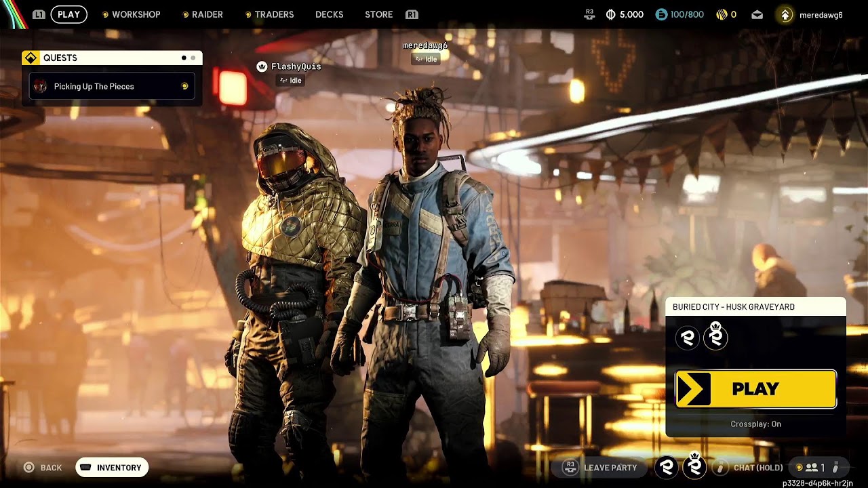Viewport: 868px width, 488px height.
Task: Expand the Quests panel header
Action: point(112,58)
